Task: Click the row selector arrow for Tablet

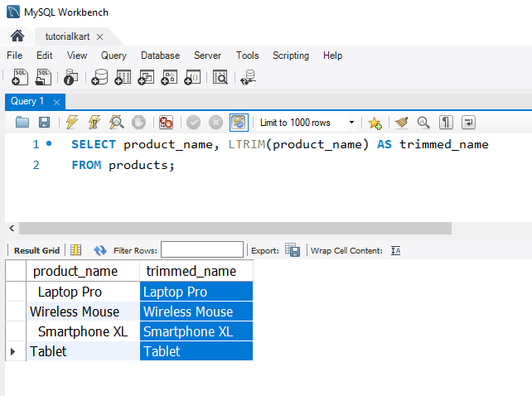Action: (13, 351)
